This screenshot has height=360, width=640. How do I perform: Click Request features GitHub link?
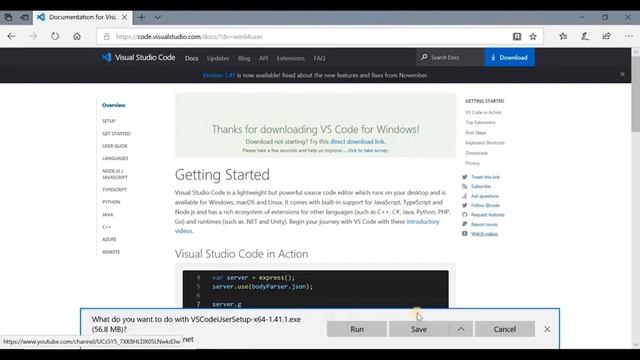(x=488, y=215)
